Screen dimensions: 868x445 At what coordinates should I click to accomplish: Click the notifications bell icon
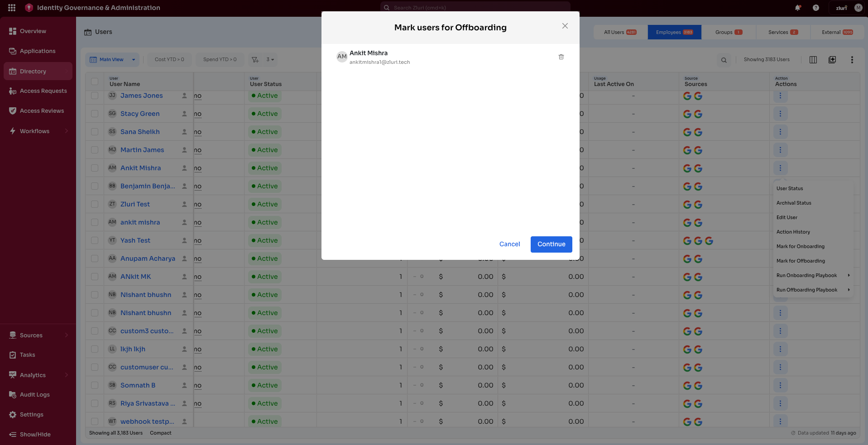(x=797, y=8)
